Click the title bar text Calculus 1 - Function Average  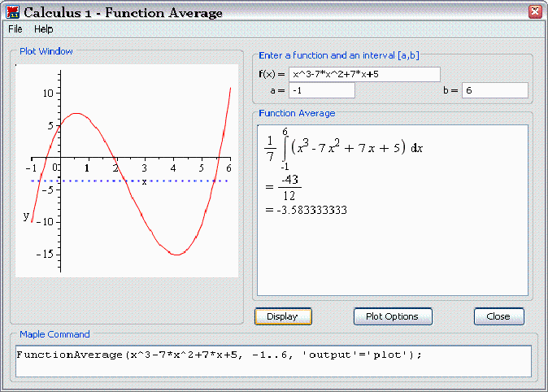122,12
